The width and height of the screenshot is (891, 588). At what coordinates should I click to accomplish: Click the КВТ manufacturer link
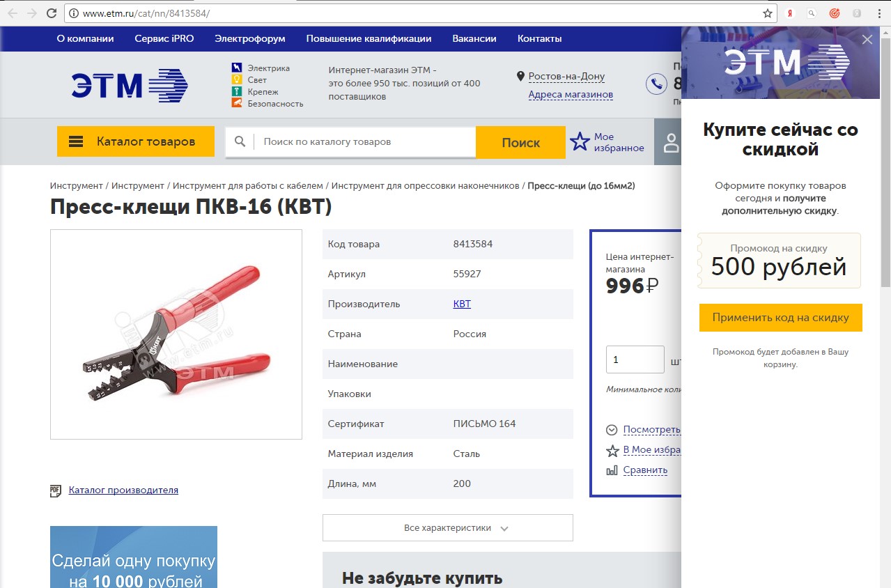coord(462,304)
